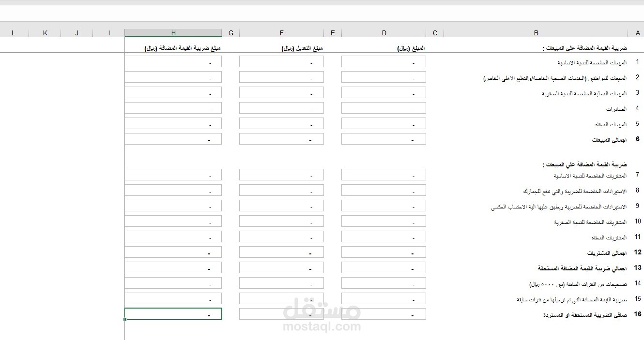
Task: Click column D amount cell for 'اجمالي المبيعات'
Action: [x=384, y=139]
